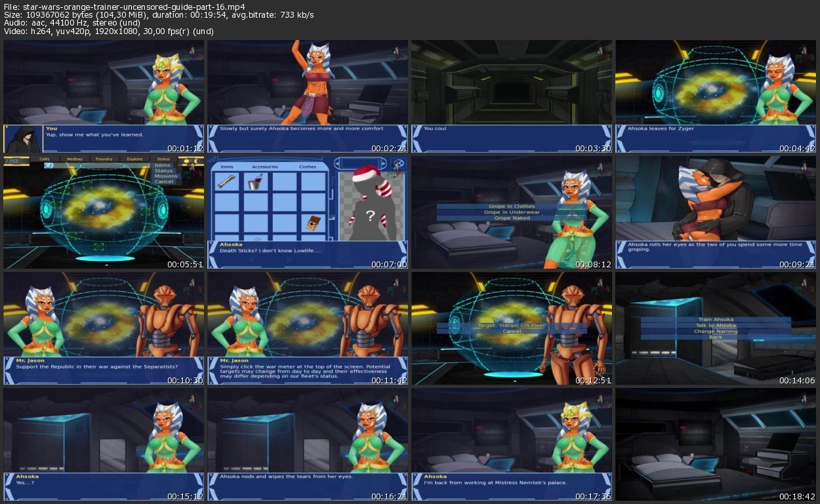Click the crossed-circle icon above outfit preview
The width and height of the screenshot is (820, 504).
pyautogui.click(x=396, y=163)
